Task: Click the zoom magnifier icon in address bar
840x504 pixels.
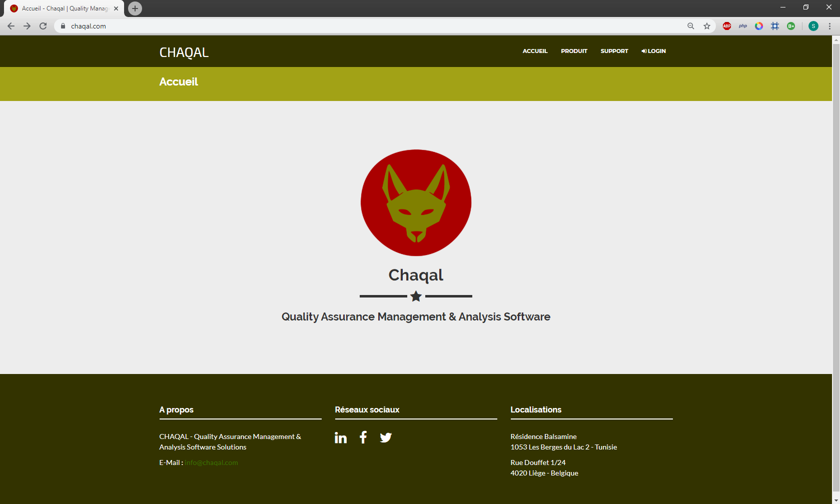Action: pos(691,26)
